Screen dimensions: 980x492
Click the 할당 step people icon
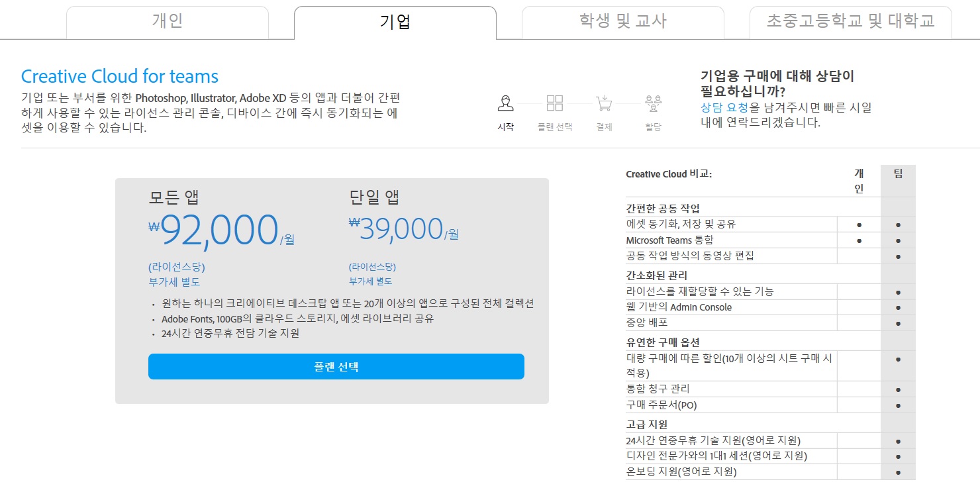click(x=653, y=103)
